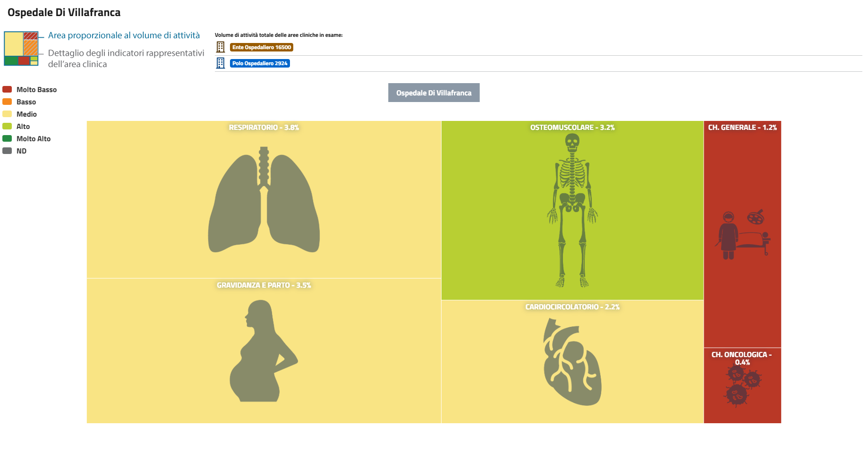Click the Basso orange legend swatch
The width and height of the screenshot is (868, 461).
tap(7, 102)
